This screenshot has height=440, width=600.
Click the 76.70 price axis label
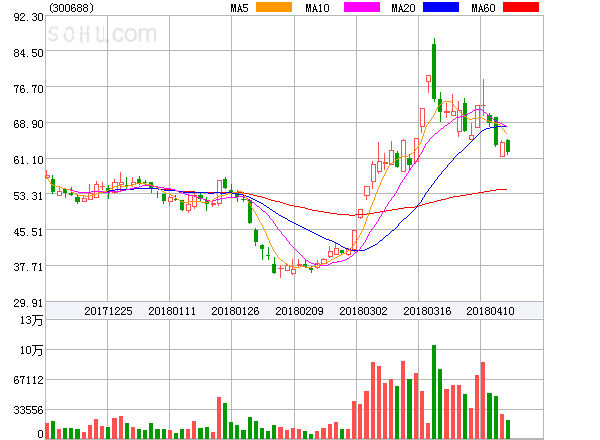[28, 89]
